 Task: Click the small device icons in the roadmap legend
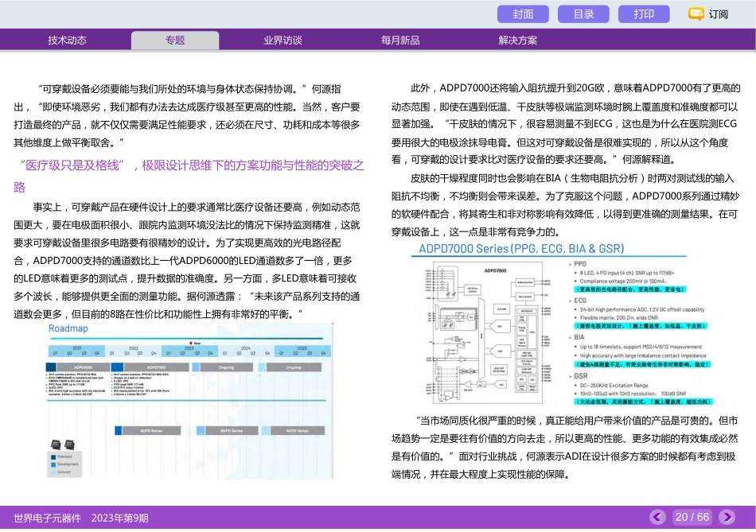pyautogui.click(x=63, y=444)
